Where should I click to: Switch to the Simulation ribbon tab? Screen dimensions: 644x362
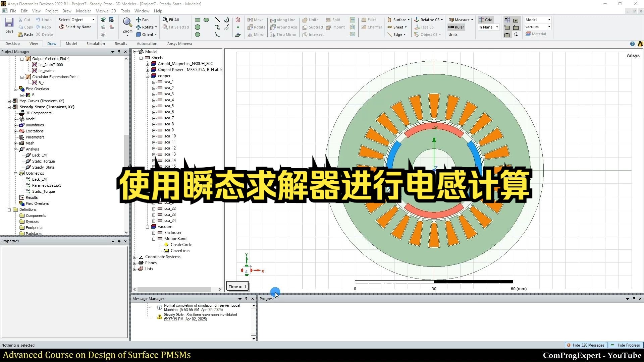(96, 44)
